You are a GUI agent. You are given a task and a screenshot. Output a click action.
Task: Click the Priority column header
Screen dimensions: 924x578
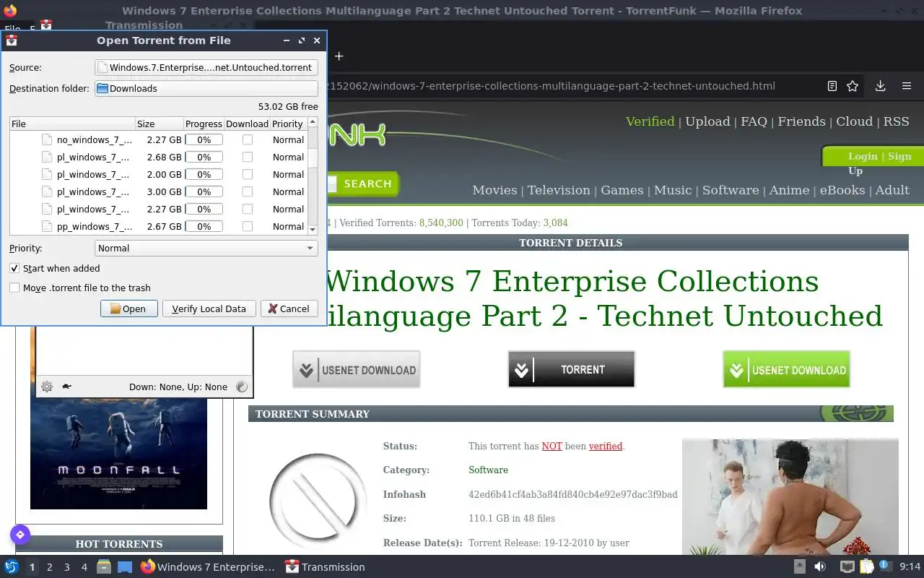pos(288,124)
